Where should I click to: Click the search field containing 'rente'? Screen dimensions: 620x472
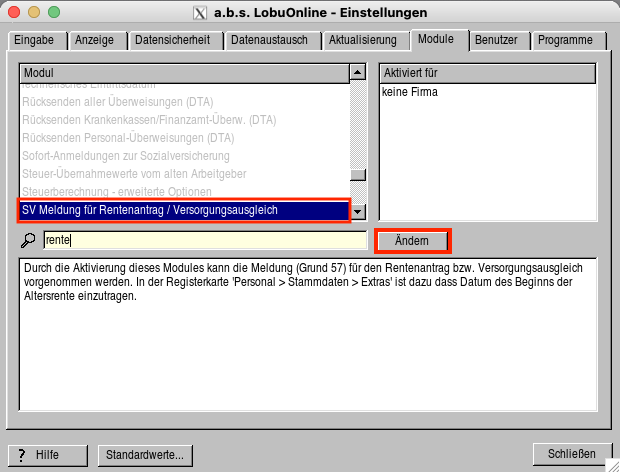pos(205,240)
